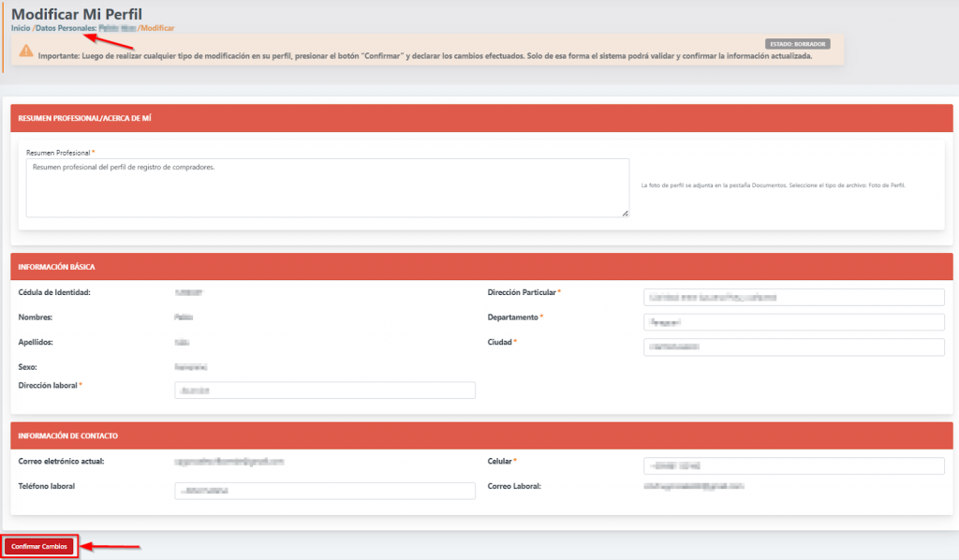
Task: Click the Celular input field
Action: 794,465
